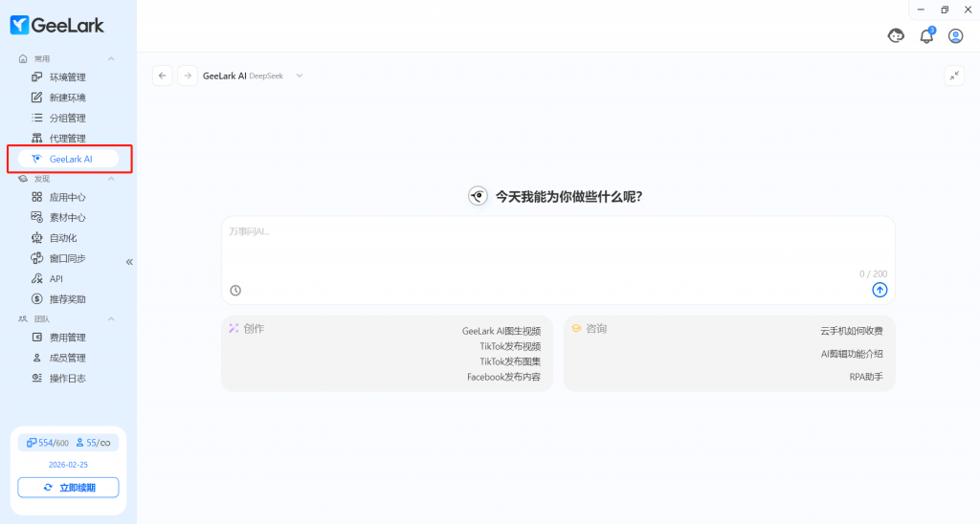Collapse the 常用 section
Image resolution: width=980 pixels, height=524 pixels.
point(111,59)
